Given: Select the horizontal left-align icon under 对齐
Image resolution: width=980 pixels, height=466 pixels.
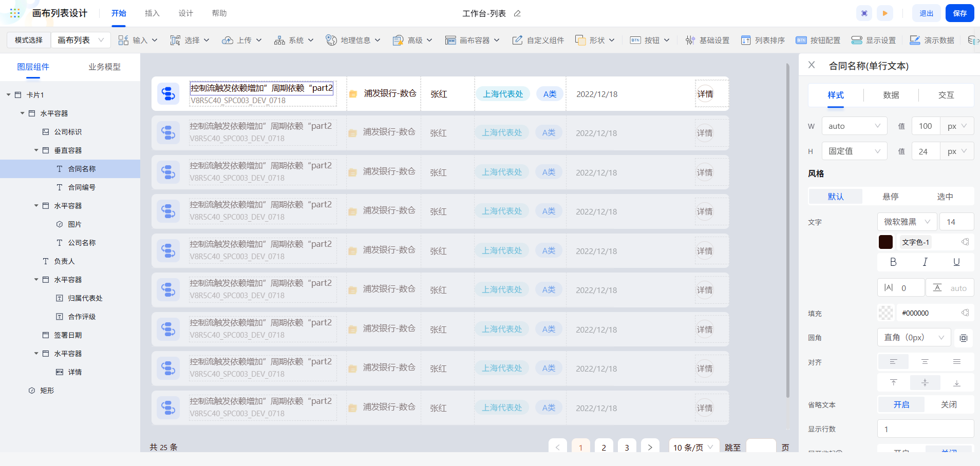Looking at the screenshot, I should click(x=893, y=361).
